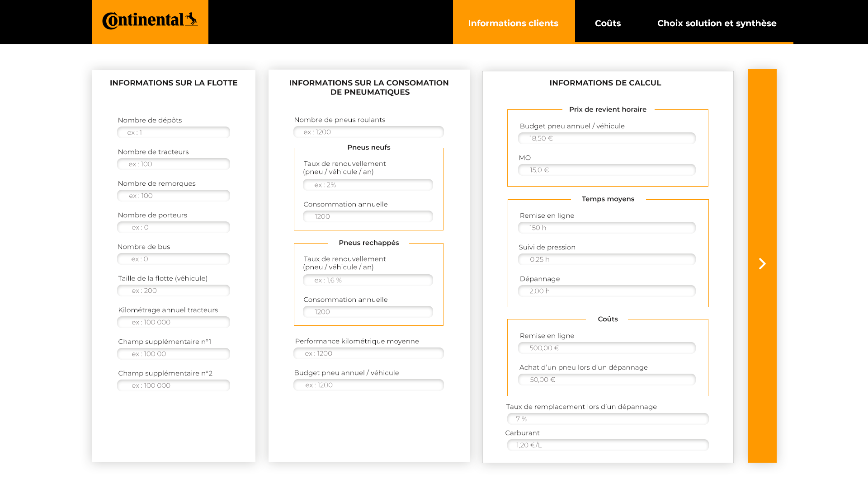This screenshot has height=488, width=868.
Task: Click the right chevron next arrow
Action: click(762, 264)
